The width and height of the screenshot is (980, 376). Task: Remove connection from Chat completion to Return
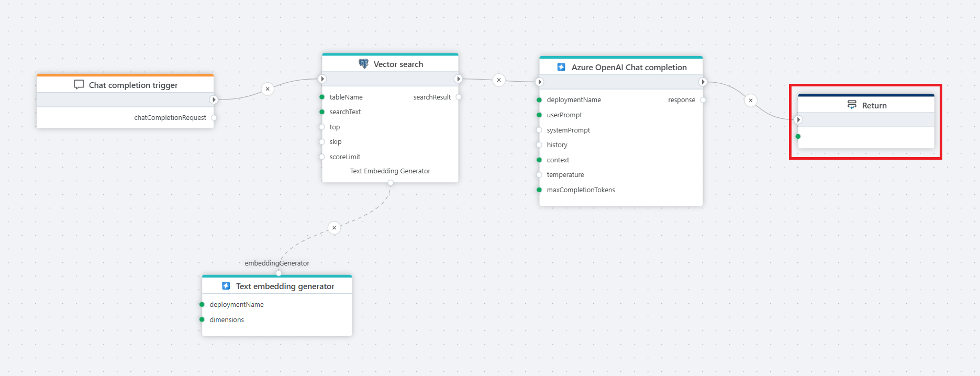pos(751,101)
